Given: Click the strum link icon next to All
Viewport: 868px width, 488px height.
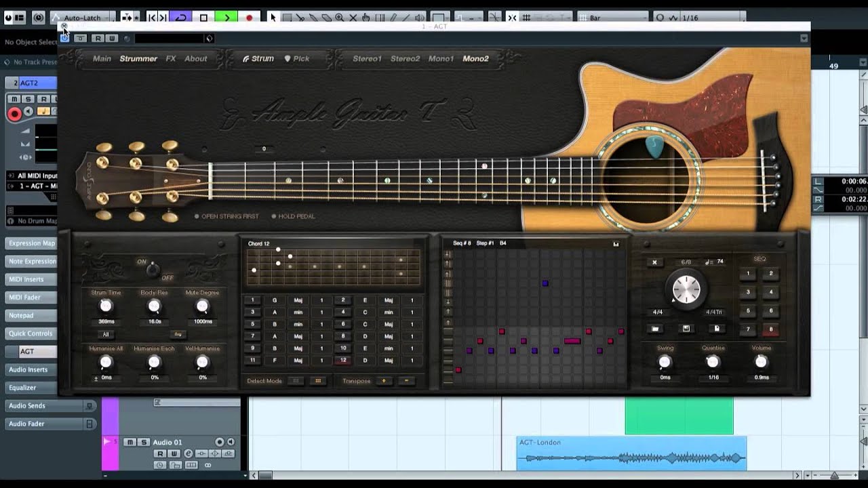Looking at the screenshot, I should (x=178, y=334).
